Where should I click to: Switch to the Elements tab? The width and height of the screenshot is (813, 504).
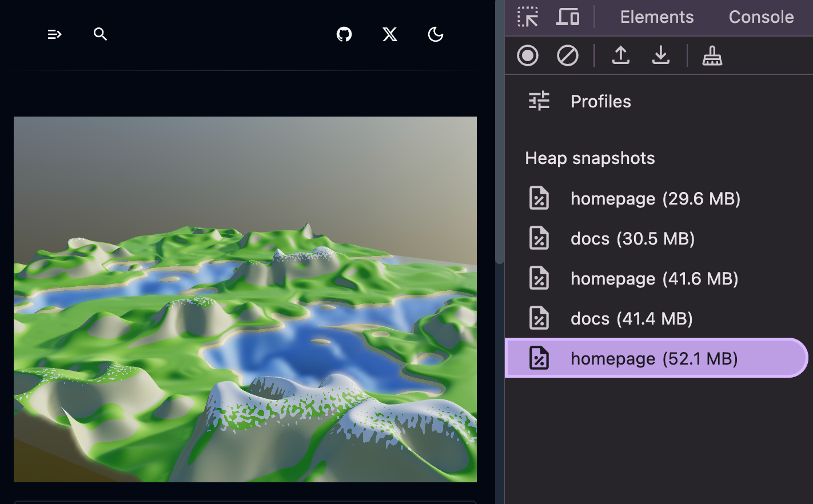coord(656,17)
